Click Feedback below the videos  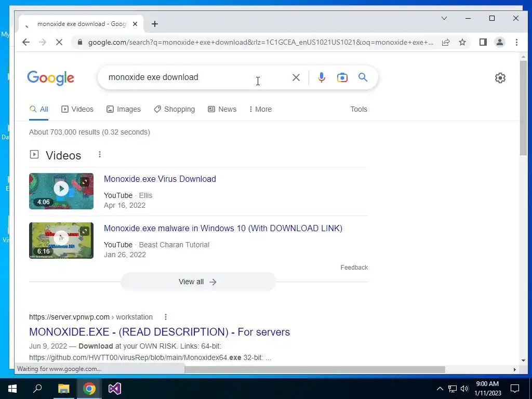click(x=354, y=268)
